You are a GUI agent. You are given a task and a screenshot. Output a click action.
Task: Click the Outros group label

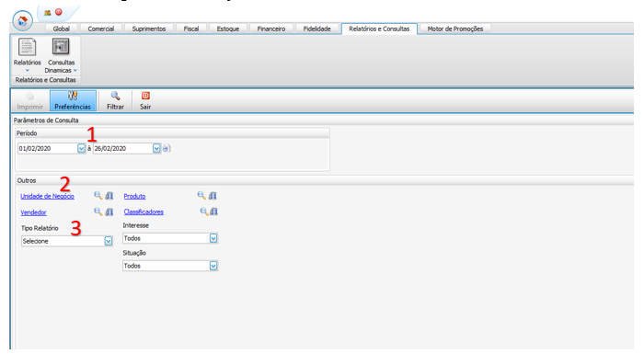[x=27, y=180]
